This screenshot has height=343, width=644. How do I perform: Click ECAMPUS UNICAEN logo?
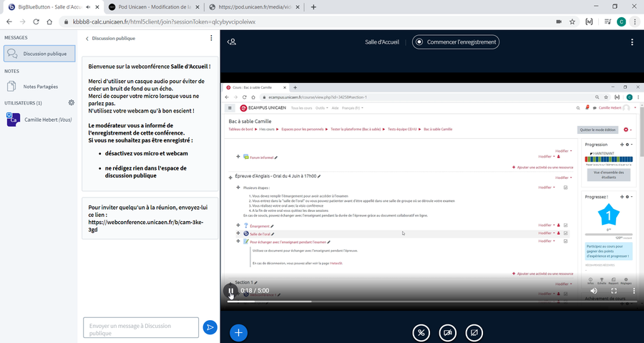pyautogui.click(x=263, y=108)
